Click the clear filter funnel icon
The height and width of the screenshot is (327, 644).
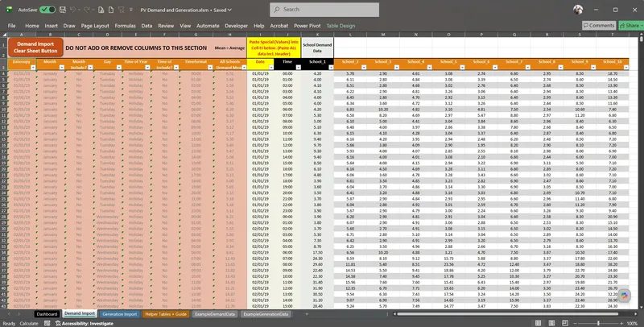122,10
